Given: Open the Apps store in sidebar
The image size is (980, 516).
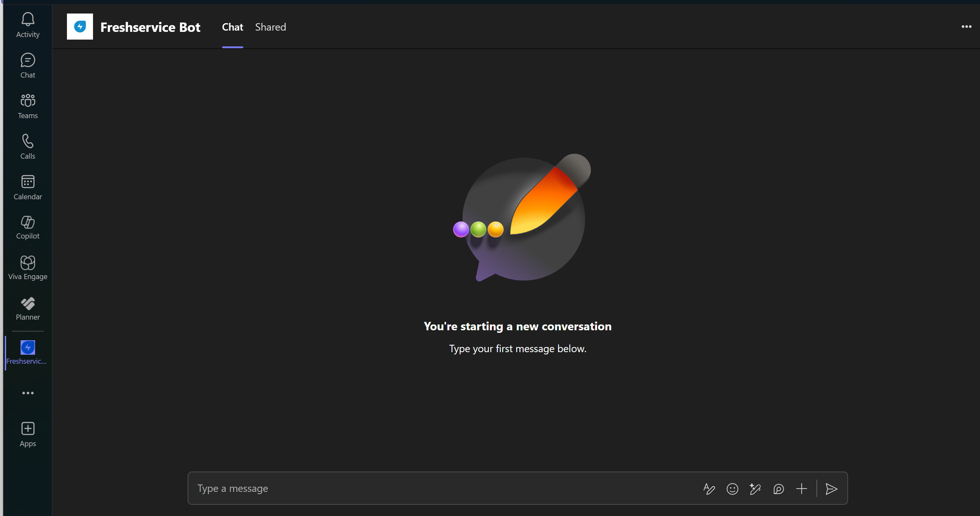Looking at the screenshot, I should tap(28, 434).
